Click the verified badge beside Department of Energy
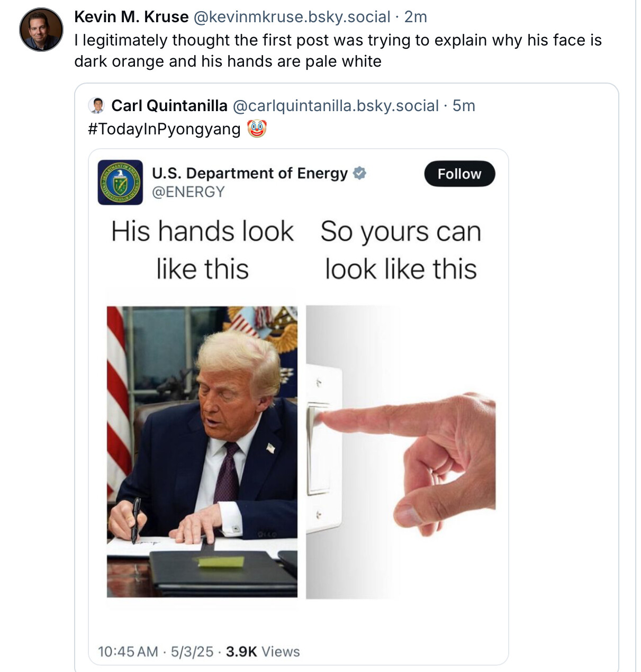The height and width of the screenshot is (672, 641). pos(359,173)
